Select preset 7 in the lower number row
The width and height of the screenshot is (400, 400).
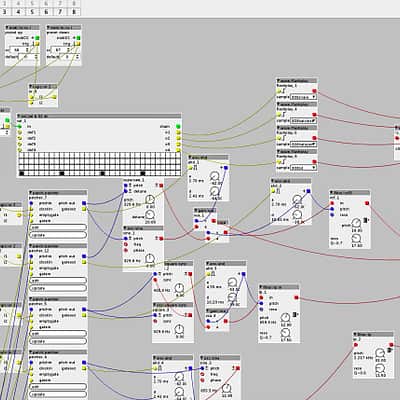pyautogui.click(x=60, y=12)
